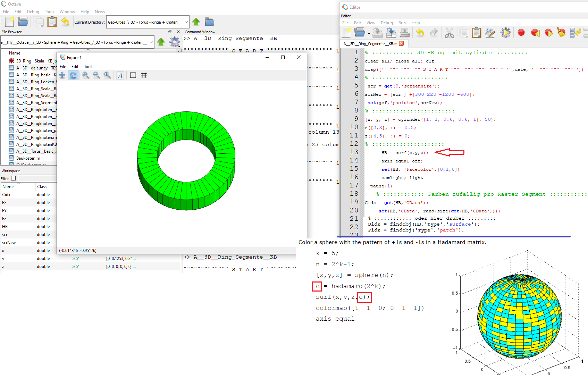The height and width of the screenshot is (379, 588).
Task: Toggle the grid icon in Figure toolbar
Action: click(x=144, y=75)
